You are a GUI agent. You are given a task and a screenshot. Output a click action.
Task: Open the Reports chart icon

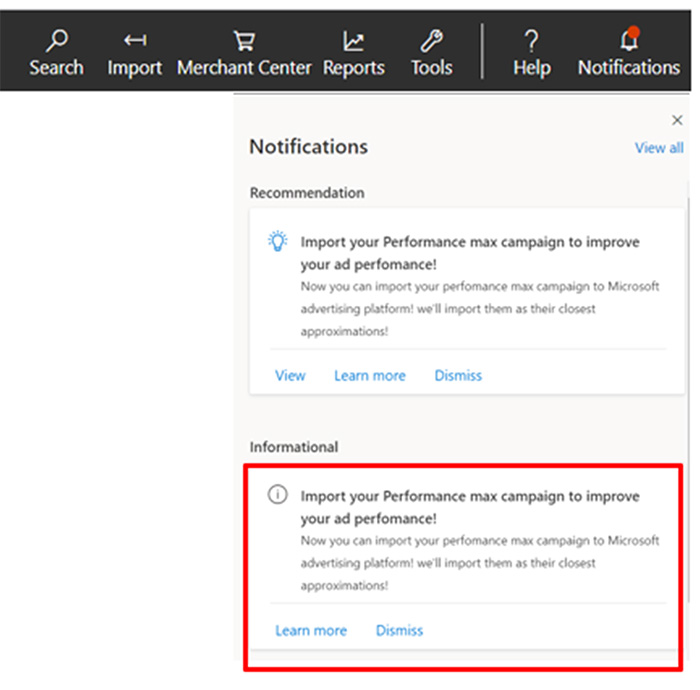coord(354,41)
